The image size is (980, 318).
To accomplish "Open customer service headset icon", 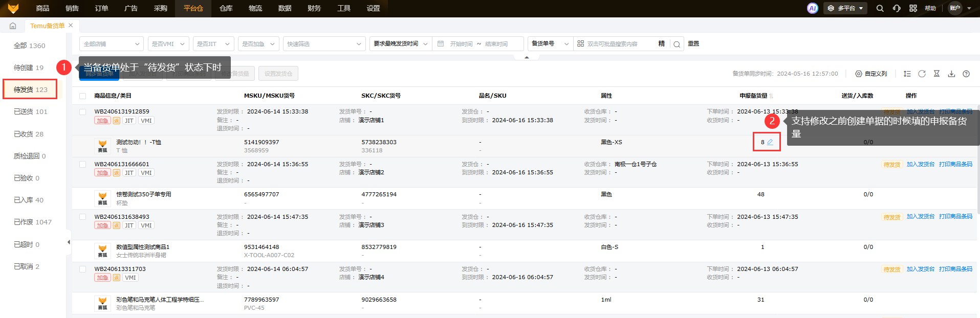I will click(x=897, y=8).
